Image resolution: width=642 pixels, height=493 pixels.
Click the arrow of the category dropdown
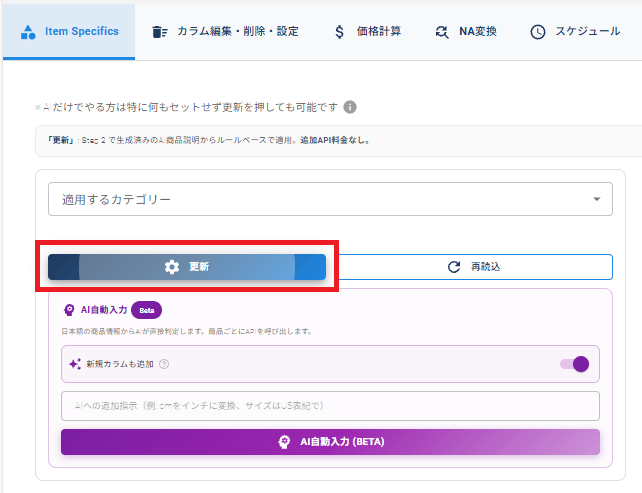point(597,199)
